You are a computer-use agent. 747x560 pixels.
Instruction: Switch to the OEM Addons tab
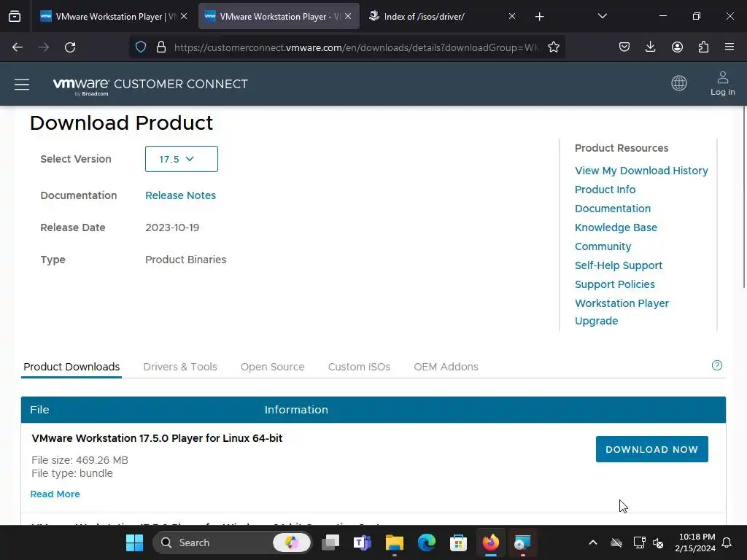coord(446,367)
